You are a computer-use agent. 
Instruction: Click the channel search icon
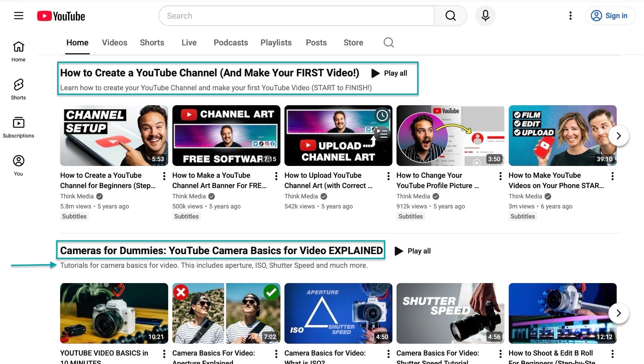[x=389, y=43]
